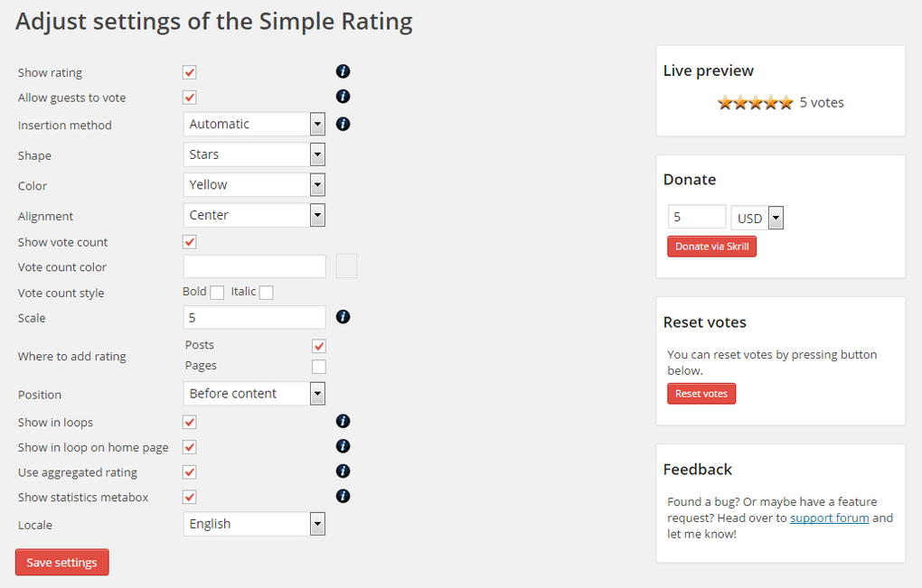Viewport: 922px width, 588px height.
Task: Open the USD currency selector
Action: pos(775,217)
